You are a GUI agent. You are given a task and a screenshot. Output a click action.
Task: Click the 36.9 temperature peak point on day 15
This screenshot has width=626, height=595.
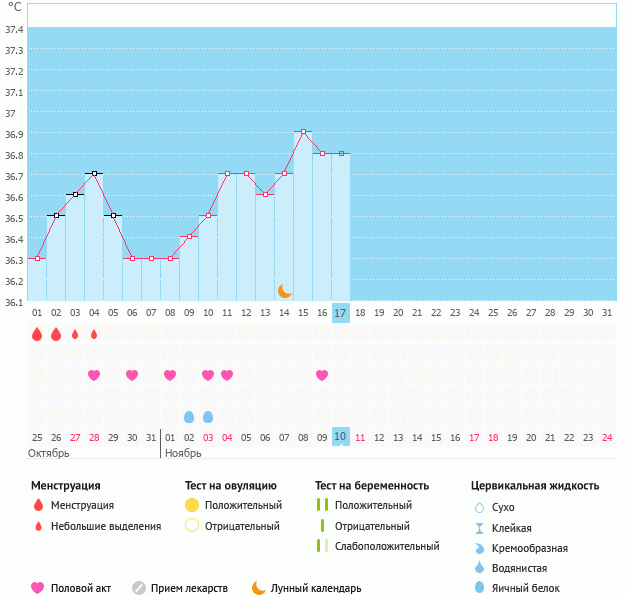(x=303, y=131)
